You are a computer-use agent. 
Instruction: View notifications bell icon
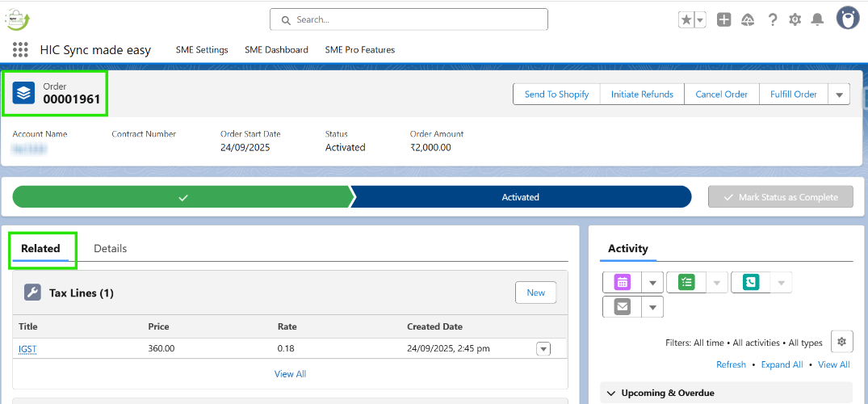click(x=818, y=19)
